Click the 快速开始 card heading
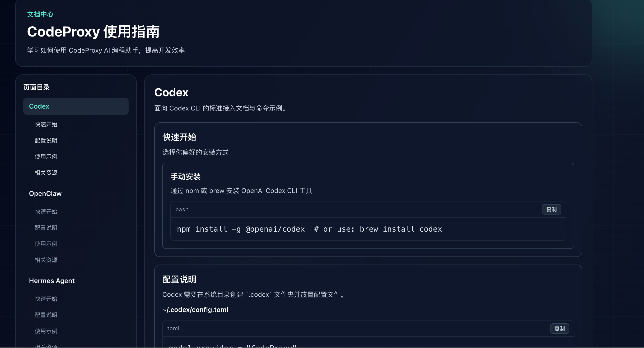644x348 pixels. click(x=179, y=137)
